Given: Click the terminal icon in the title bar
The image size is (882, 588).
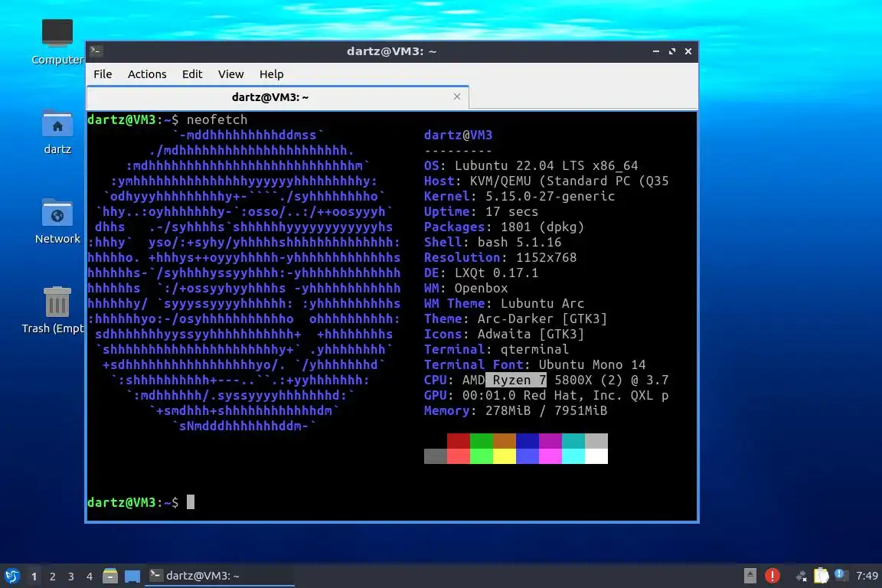Looking at the screenshot, I should [96, 51].
